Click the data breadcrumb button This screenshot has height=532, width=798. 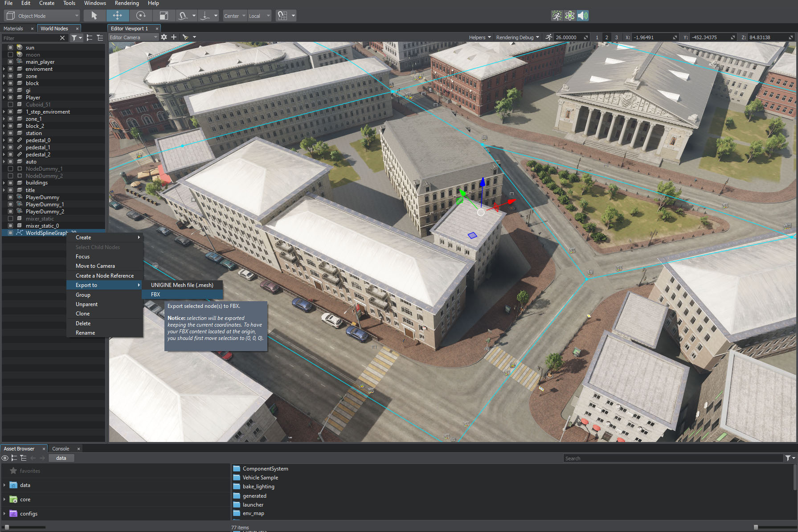[x=61, y=458]
